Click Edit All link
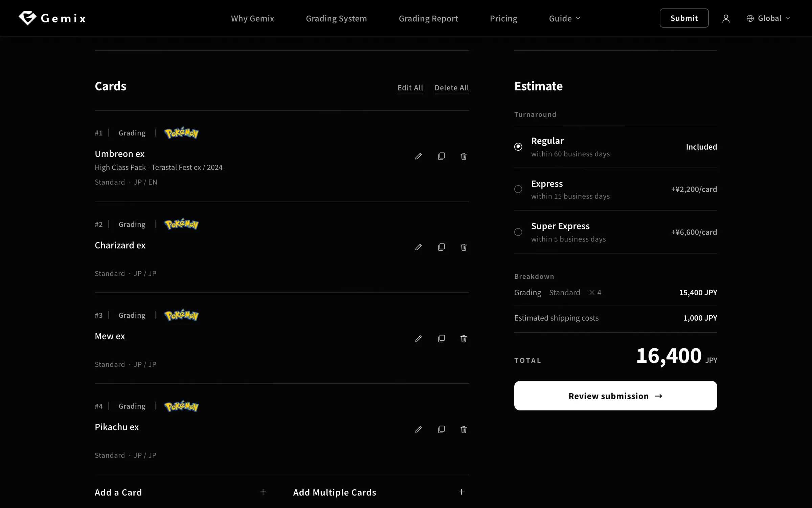This screenshot has width=812, height=508. click(x=410, y=88)
